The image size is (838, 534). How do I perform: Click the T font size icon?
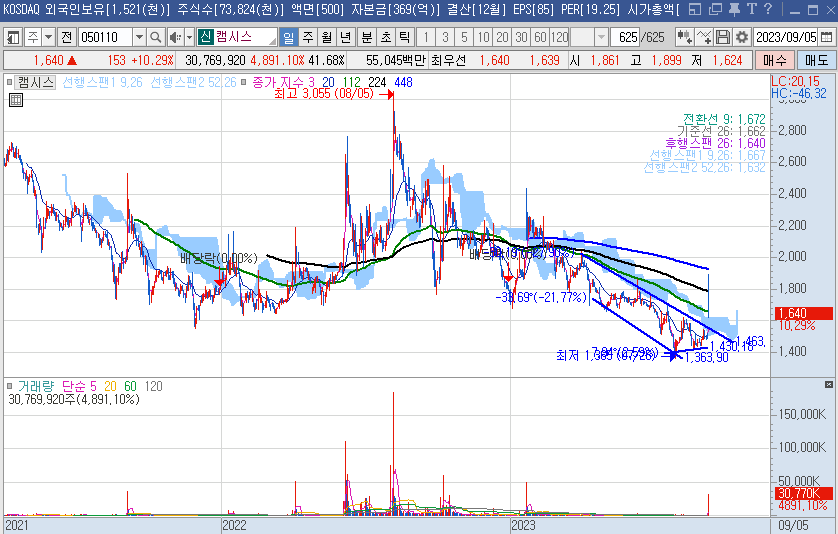point(751,9)
